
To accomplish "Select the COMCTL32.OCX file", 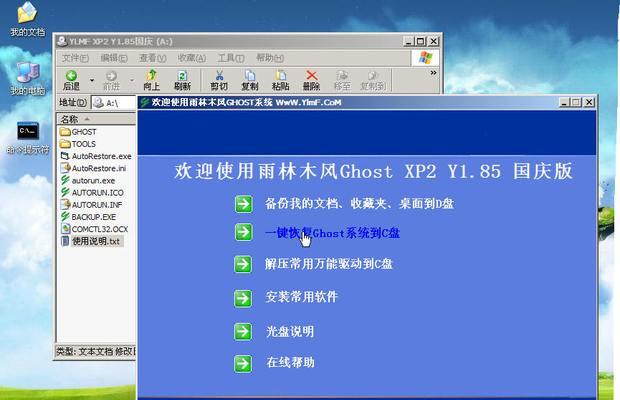I will click(x=94, y=229).
